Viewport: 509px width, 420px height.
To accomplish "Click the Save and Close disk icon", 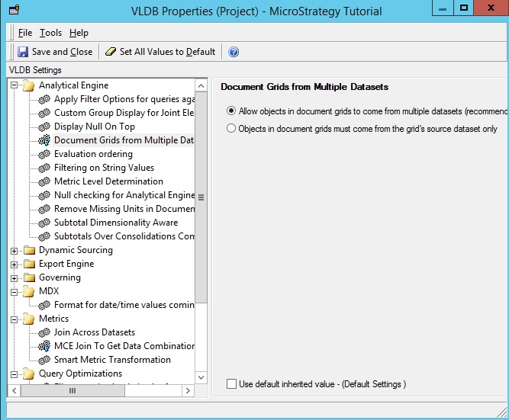I will pyautogui.click(x=23, y=52).
